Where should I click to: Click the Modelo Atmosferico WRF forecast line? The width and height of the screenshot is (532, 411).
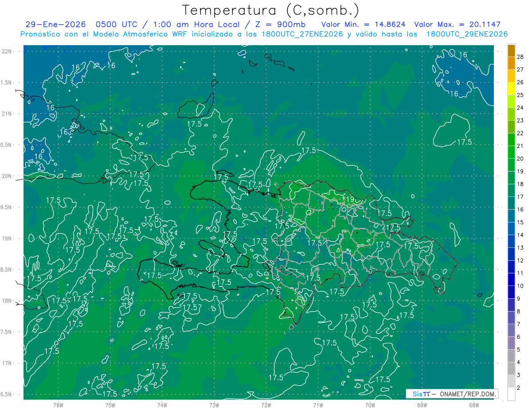pos(264,34)
